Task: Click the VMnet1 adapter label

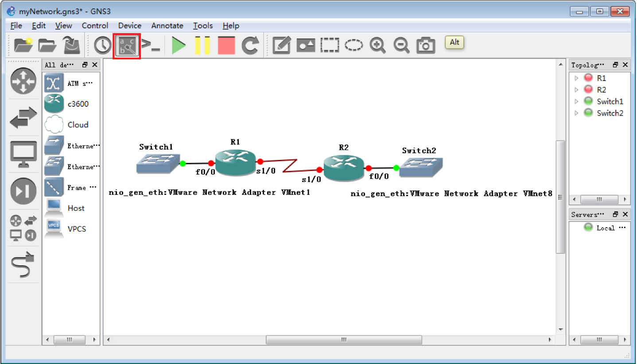Action: coord(209,193)
